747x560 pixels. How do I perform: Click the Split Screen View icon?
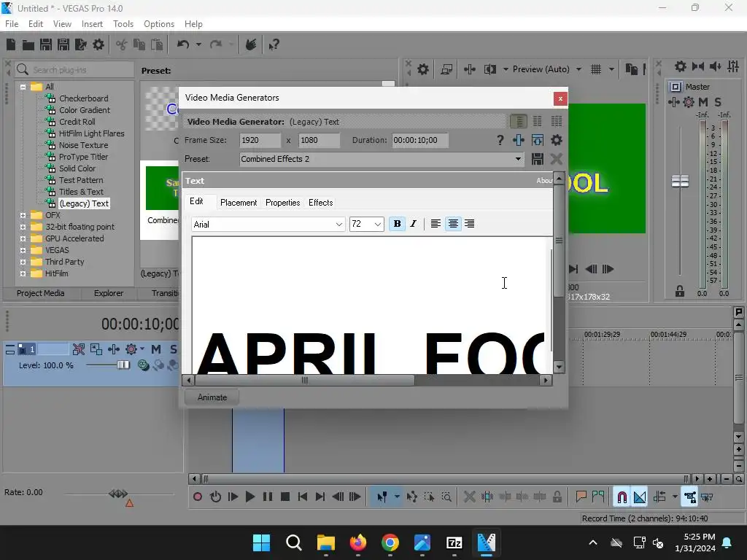[489, 69]
